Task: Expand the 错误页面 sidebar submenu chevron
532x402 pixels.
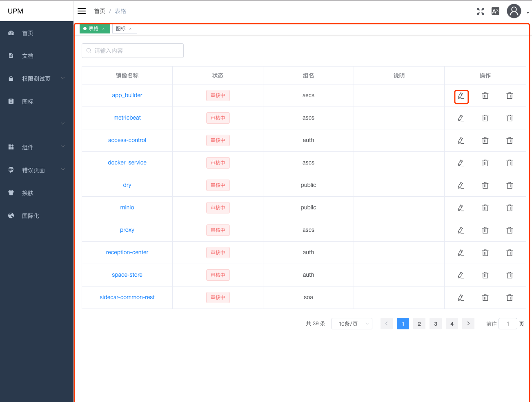Action: (x=63, y=169)
